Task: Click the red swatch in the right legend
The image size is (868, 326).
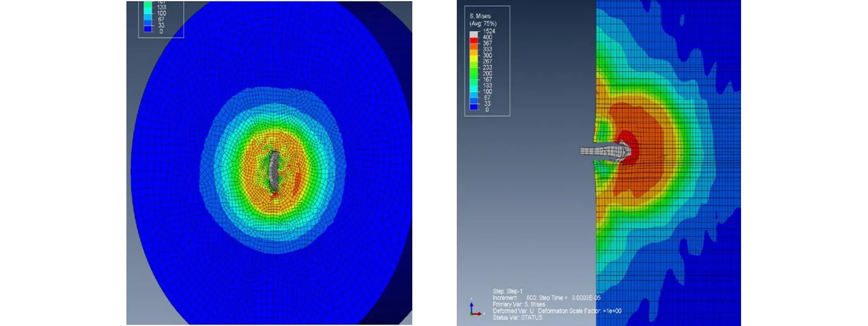Action: coord(474,41)
